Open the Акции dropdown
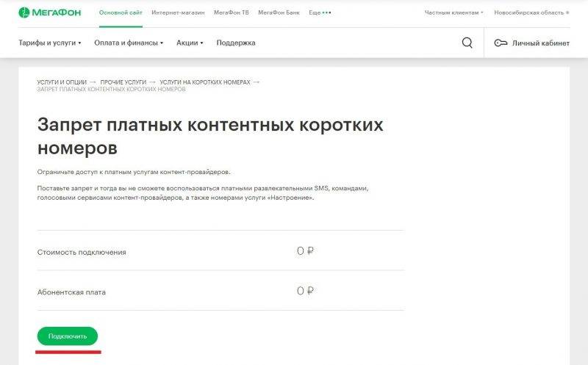 [x=190, y=43]
